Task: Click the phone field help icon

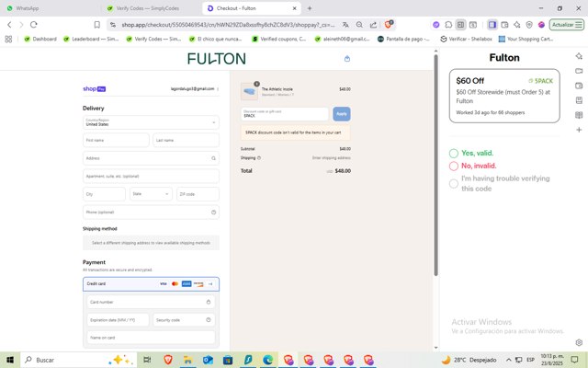Action: [213, 213]
